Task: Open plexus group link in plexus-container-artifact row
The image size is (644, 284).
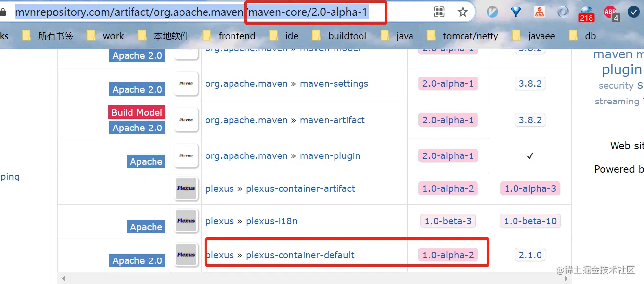Action: coord(220,189)
